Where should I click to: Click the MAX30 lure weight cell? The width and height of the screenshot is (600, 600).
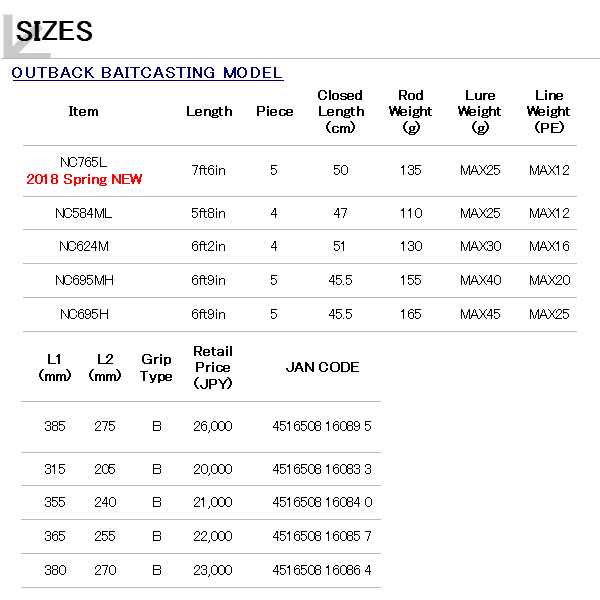click(x=481, y=246)
